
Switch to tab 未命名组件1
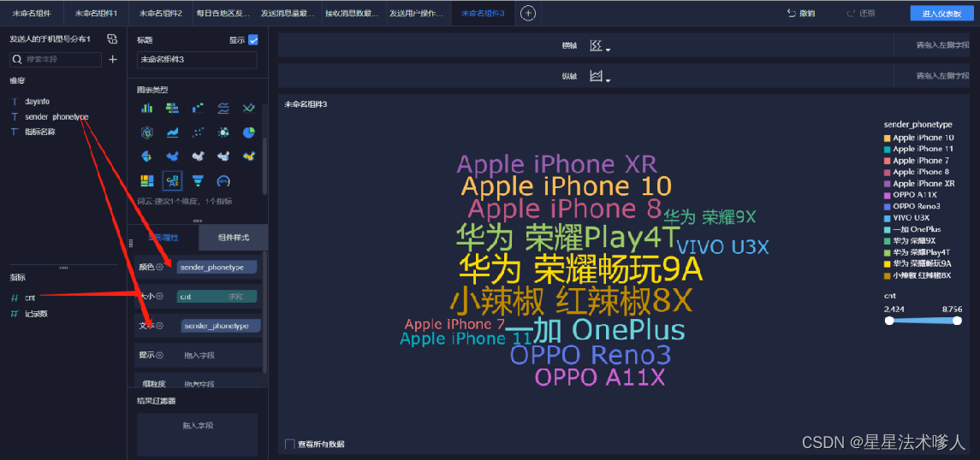pyautogui.click(x=96, y=13)
